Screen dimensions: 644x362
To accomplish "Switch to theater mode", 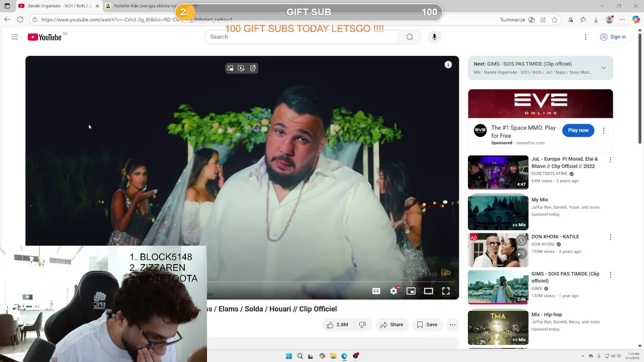I will tap(428, 291).
